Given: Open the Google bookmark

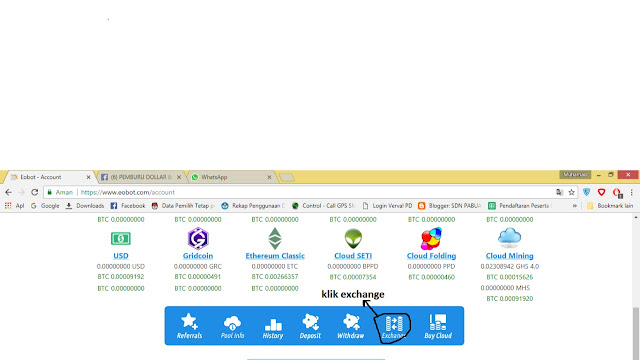Looking at the screenshot, I should pyautogui.click(x=45, y=206).
